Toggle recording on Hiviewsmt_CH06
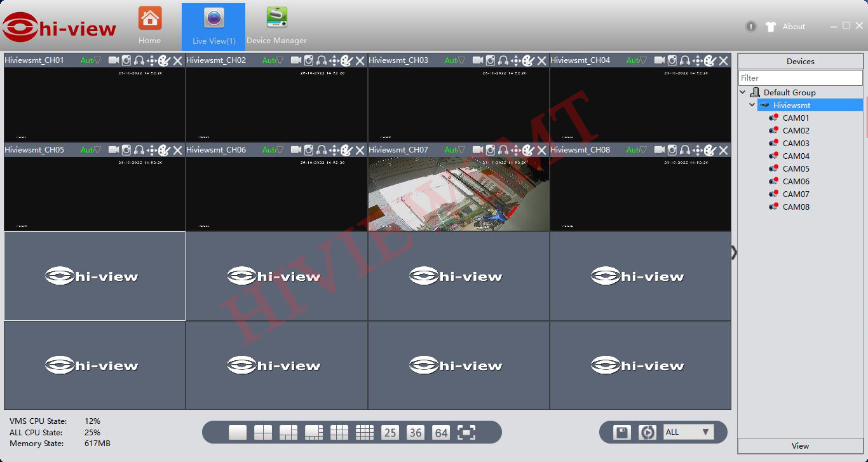The width and height of the screenshot is (868, 462). click(x=296, y=150)
